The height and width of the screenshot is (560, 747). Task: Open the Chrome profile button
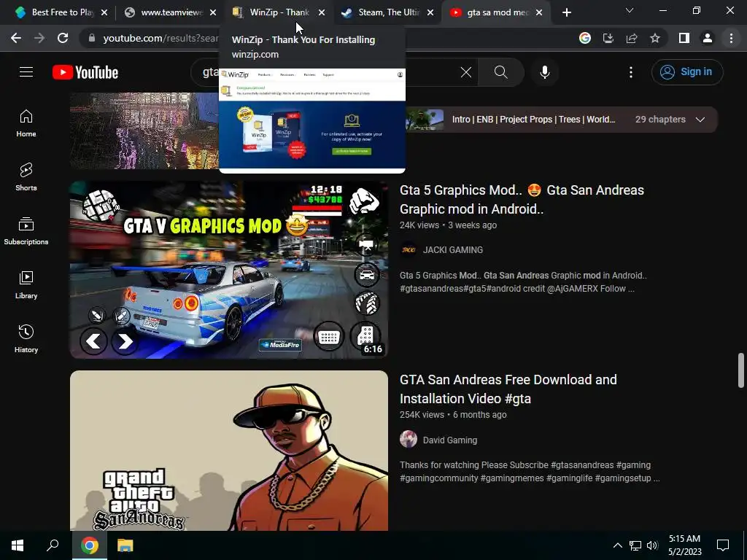point(708,38)
